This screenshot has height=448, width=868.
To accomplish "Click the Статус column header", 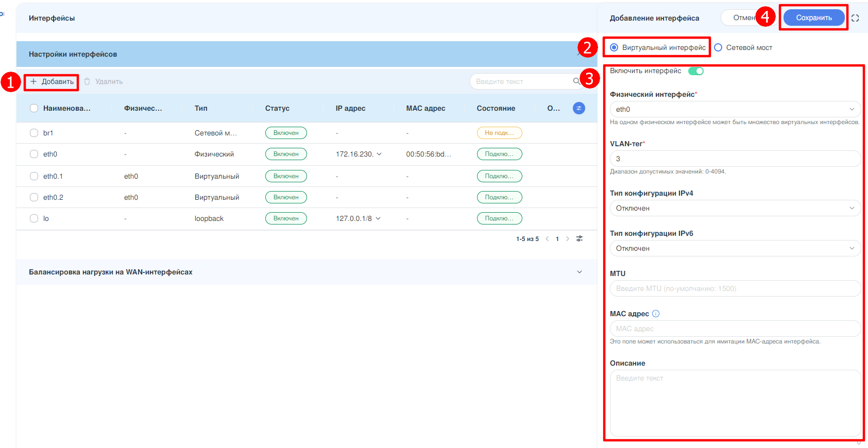I will pos(277,108).
